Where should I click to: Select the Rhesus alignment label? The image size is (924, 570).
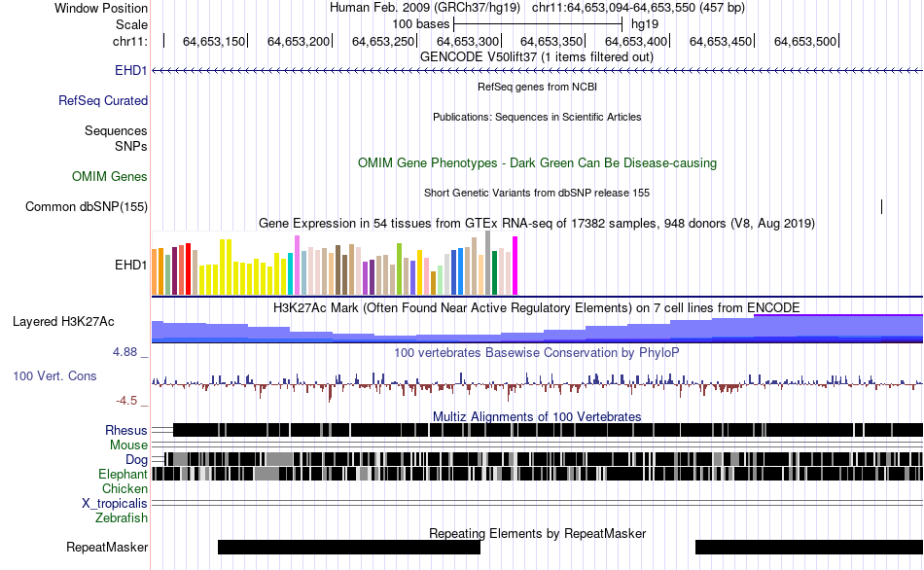pyautogui.click(x=126, y=430)
